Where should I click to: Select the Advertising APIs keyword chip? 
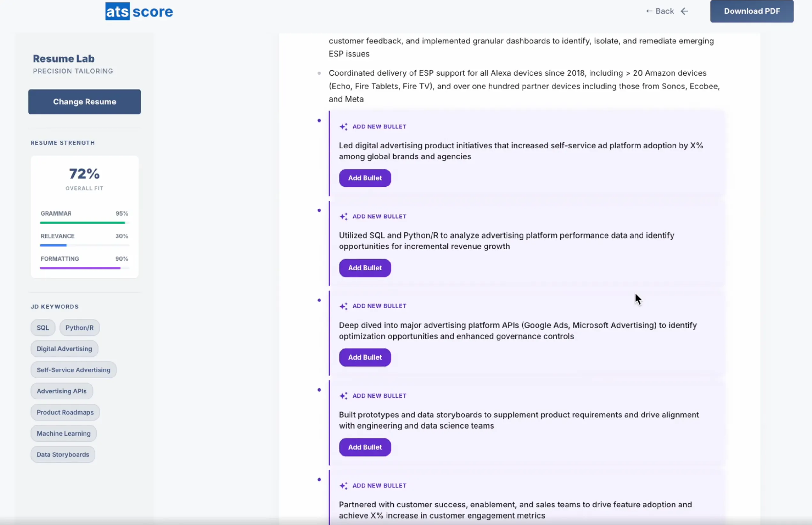click(62, 391)
